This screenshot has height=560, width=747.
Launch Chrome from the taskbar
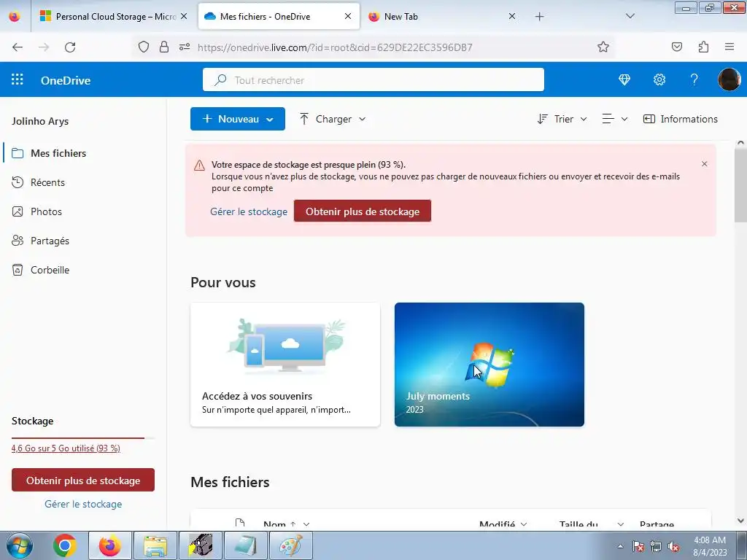point(64,545)
